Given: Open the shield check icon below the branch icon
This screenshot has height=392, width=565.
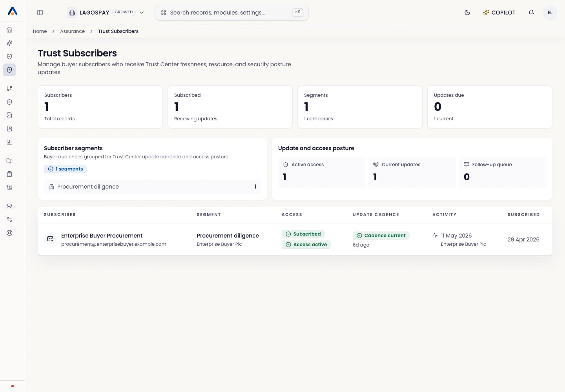Looking at the screenshot, I should point(9,102).
